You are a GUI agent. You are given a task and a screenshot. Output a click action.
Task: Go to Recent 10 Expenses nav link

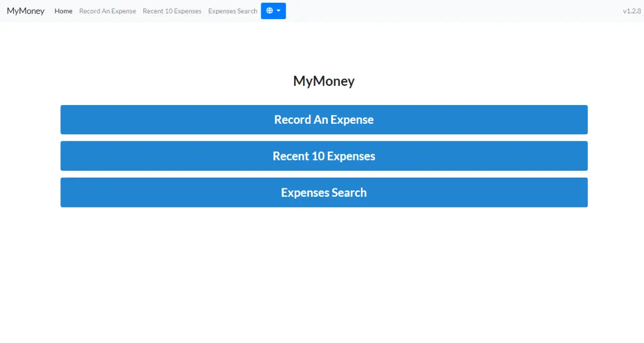coord(172,11)
